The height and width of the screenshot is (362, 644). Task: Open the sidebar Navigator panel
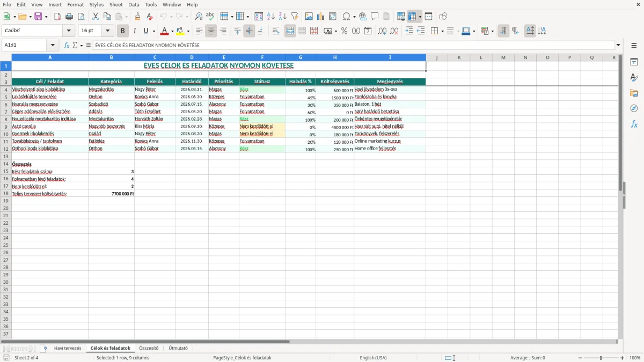pos(634,108)
